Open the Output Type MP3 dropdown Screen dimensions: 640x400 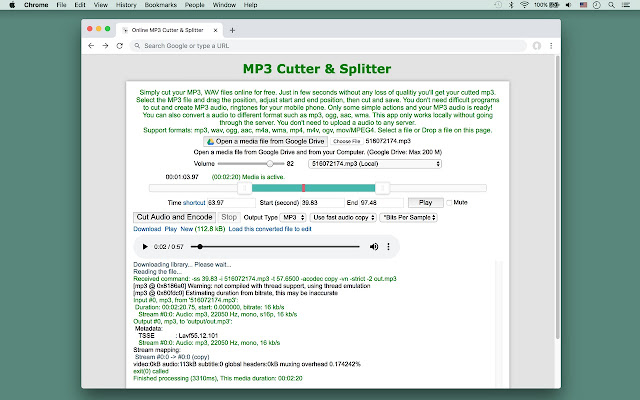293,218
